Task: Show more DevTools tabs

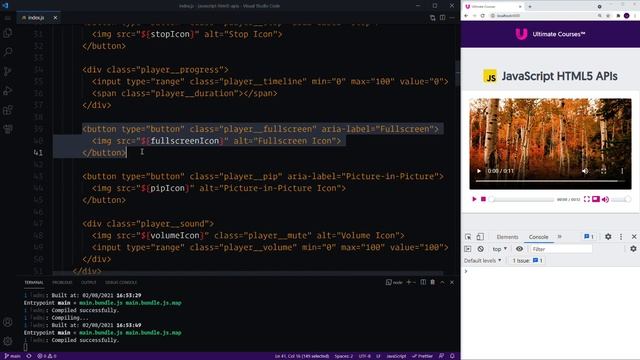Action: tap(560, 237)
